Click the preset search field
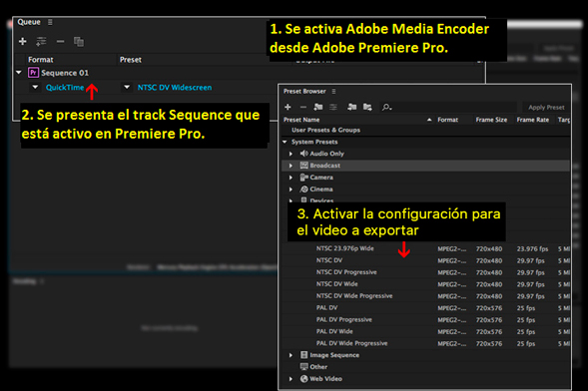 449,107
